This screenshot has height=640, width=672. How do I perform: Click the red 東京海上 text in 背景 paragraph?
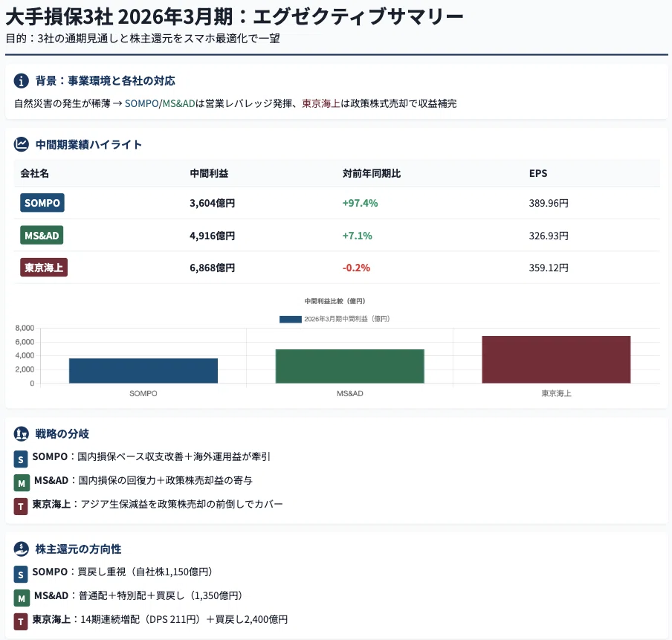[321, 103]
